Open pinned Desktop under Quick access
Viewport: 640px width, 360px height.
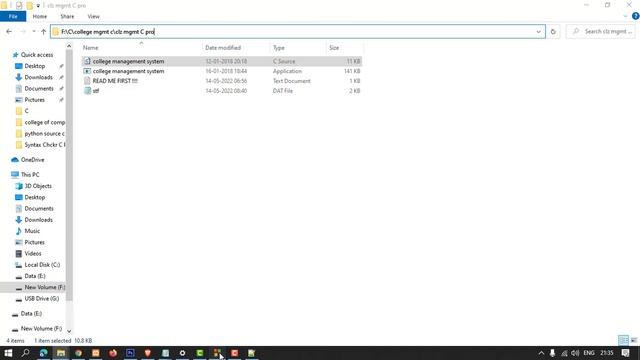34,66
